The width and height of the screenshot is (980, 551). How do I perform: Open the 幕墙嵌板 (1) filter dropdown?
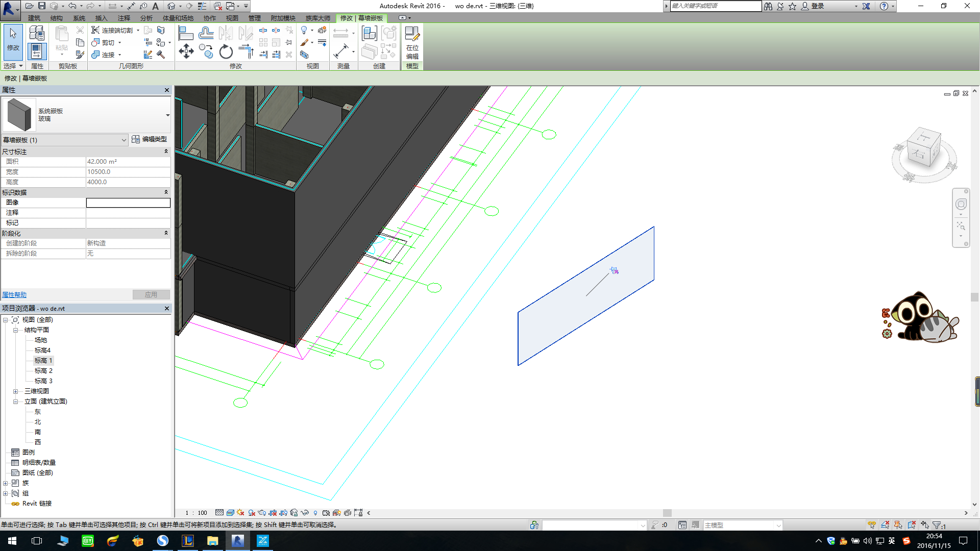click(124, 140)
